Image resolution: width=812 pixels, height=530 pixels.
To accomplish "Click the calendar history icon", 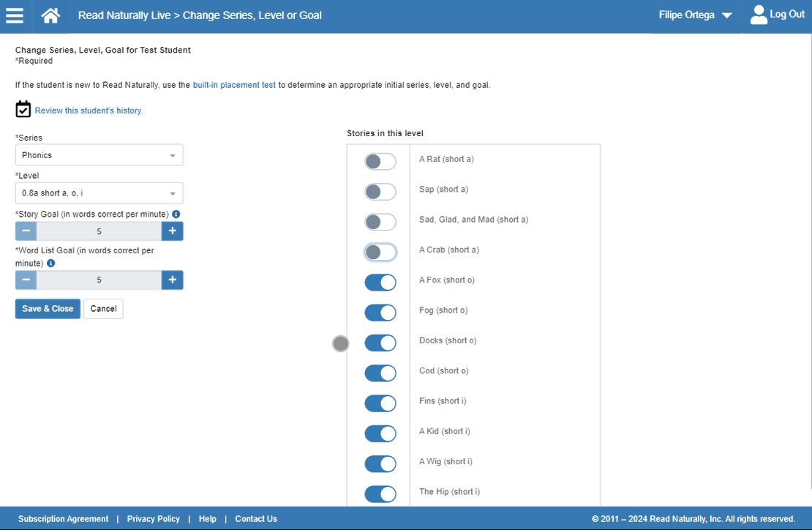I will (x=23, y=110).
